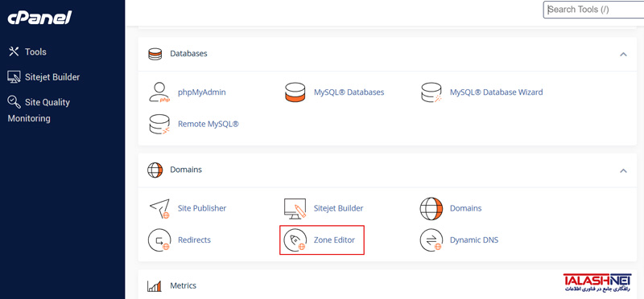Click the Site Publisher paper plane icon
This screenshot has height=299, width=644.
click(x=159, y=208)
